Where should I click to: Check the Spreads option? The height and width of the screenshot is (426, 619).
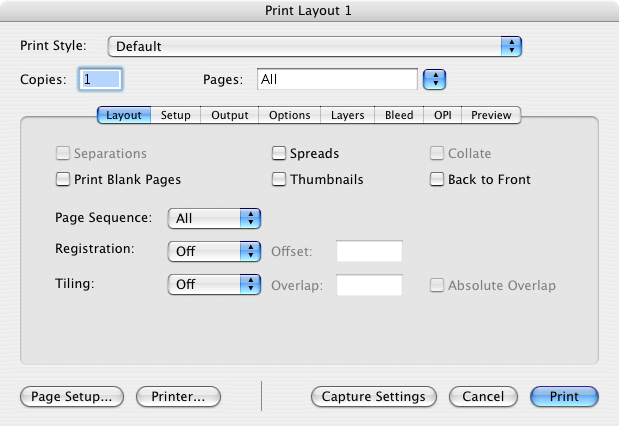[280, 154]
